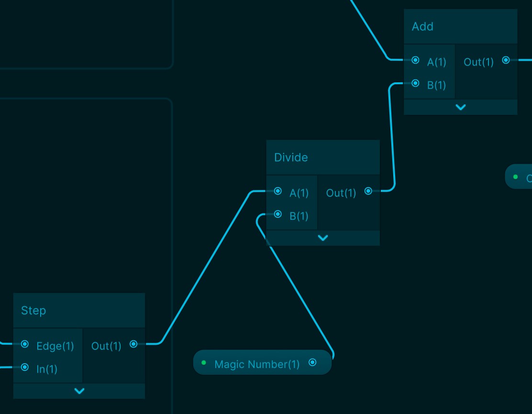
Task: Click the B(1) input port of Add node
Action: 415,83
